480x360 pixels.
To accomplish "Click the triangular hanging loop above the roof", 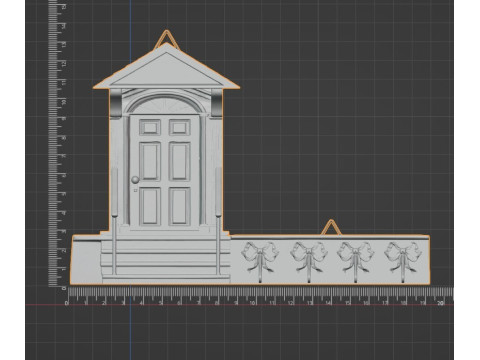I will click(x=166, y=40).
